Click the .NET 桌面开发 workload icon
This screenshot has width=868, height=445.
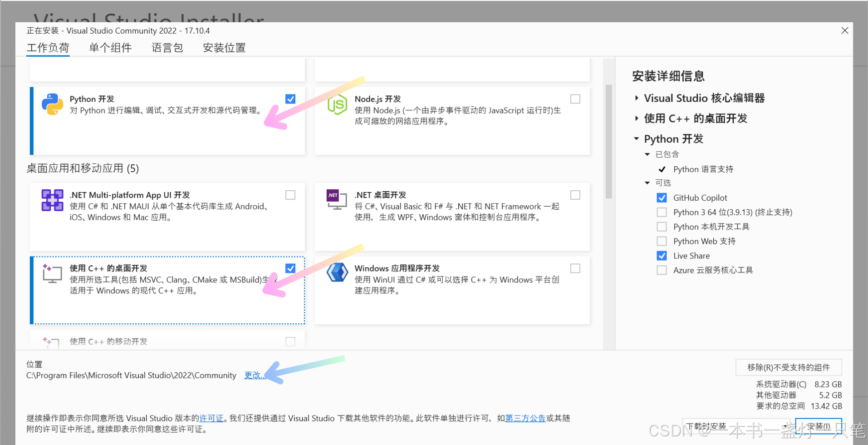[337, 200]
